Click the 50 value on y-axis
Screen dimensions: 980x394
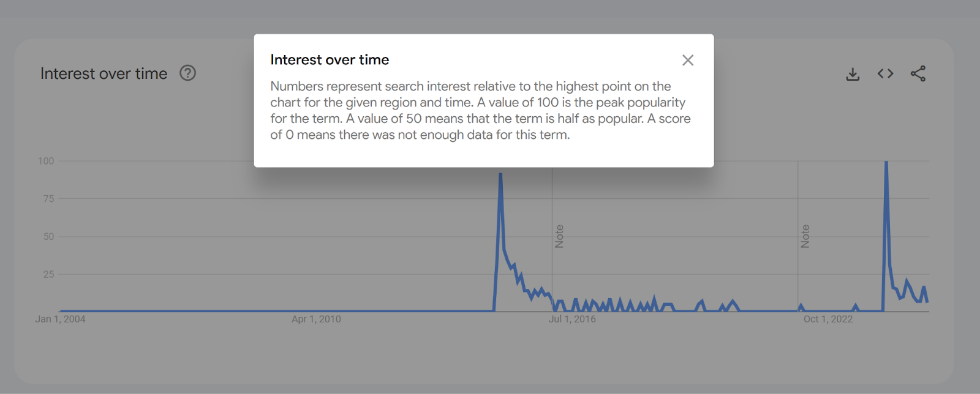click(x=49, y=237)
